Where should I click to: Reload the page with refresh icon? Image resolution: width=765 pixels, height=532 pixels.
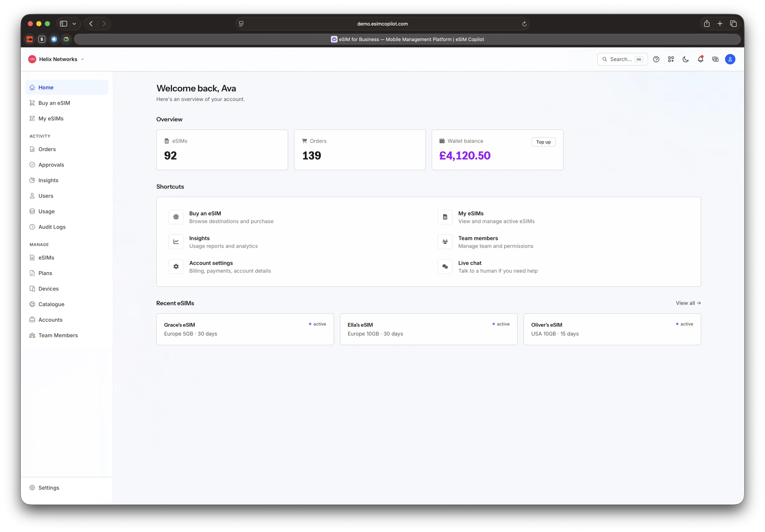(x=524, y=24)
